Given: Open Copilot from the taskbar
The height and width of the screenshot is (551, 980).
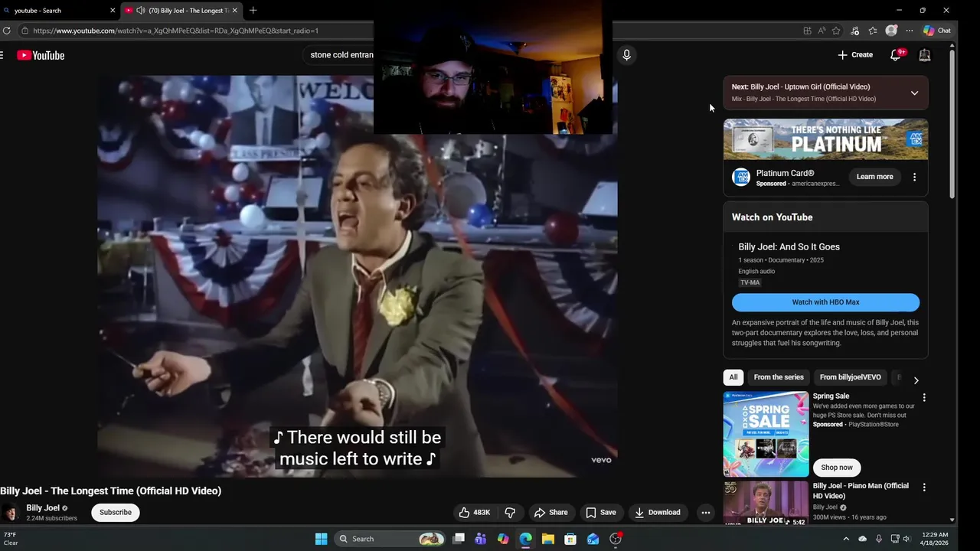Looking at the screenshot, I should coord(503,539).
